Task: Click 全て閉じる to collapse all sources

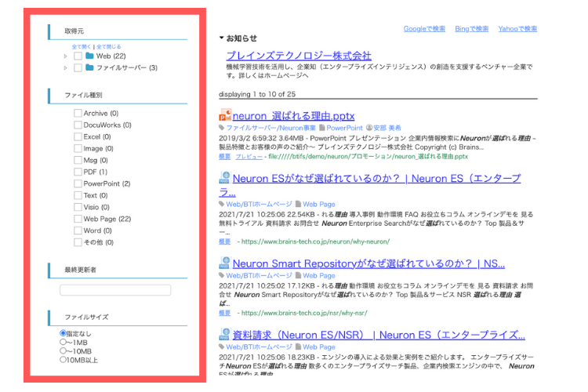Action: point(109,47)
